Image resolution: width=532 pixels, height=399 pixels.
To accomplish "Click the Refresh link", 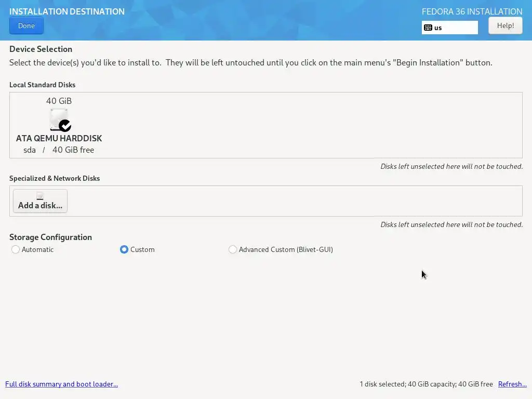I will [512, 384].
